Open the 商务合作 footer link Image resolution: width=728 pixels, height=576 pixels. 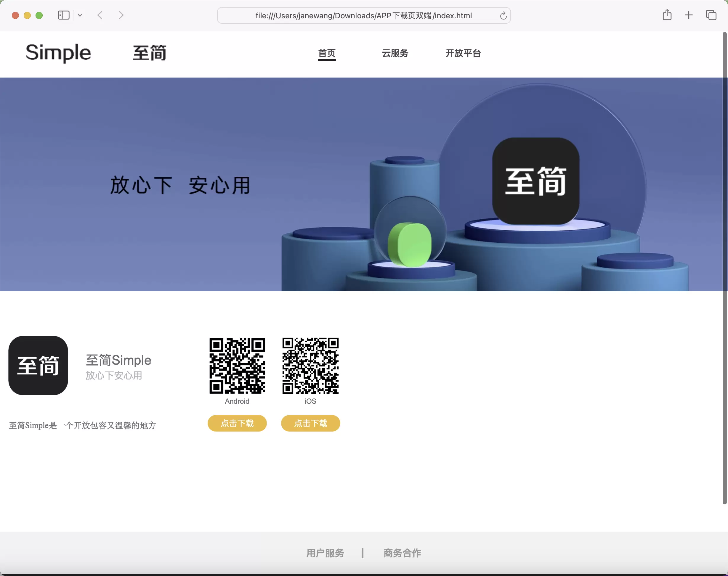[402, 553]
